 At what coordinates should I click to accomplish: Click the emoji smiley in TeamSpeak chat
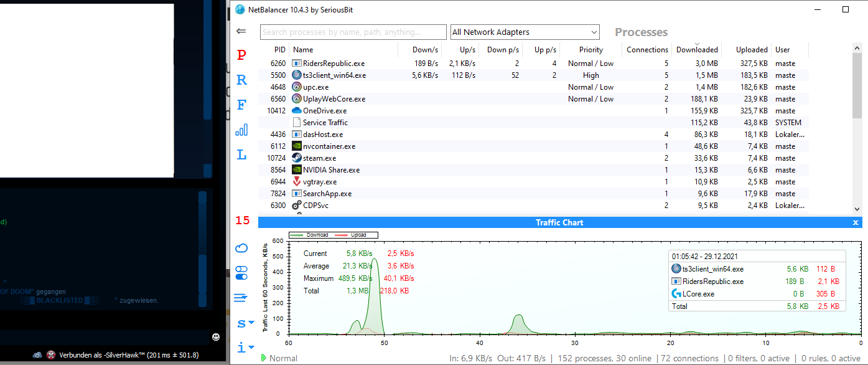coord(216,337)
